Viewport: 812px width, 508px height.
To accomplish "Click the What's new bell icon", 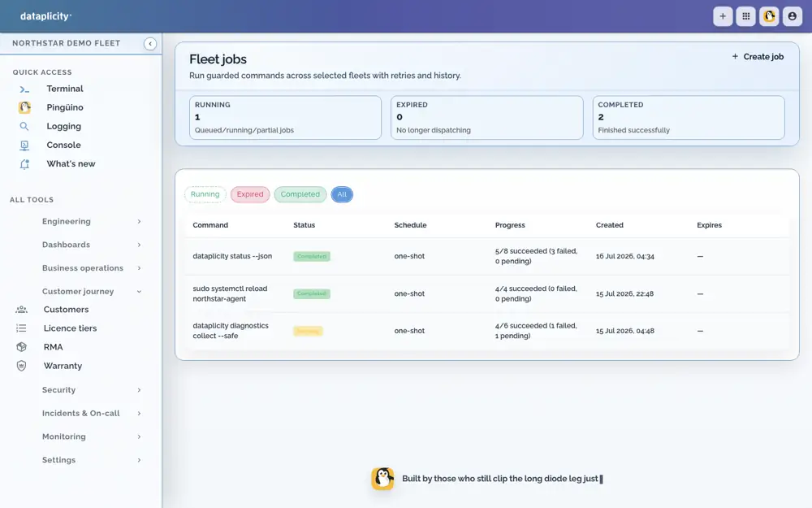I will [24, 164].
